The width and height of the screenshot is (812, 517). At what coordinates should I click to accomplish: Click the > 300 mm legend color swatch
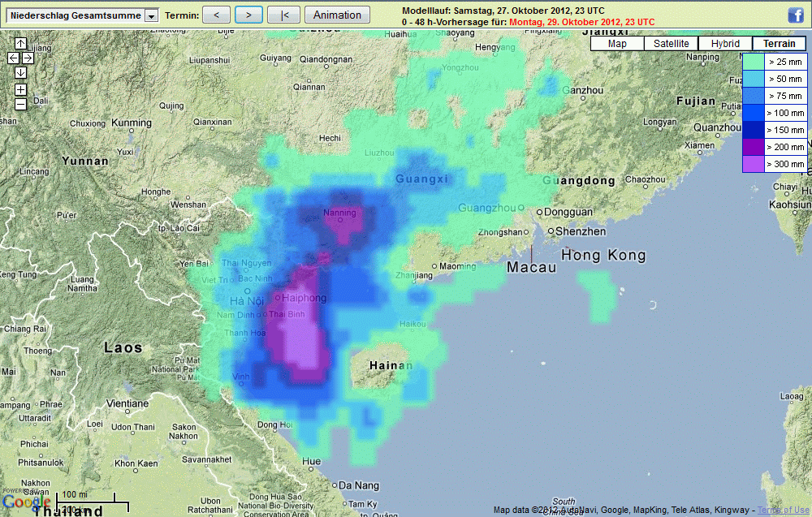[754, 164]
